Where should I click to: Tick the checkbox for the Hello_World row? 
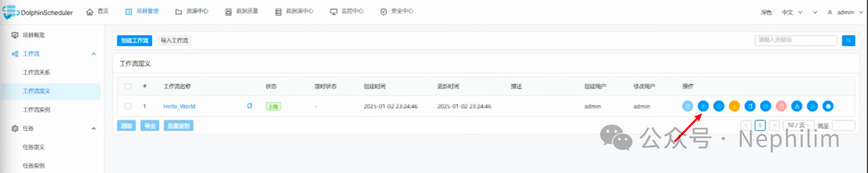(128, 106)
